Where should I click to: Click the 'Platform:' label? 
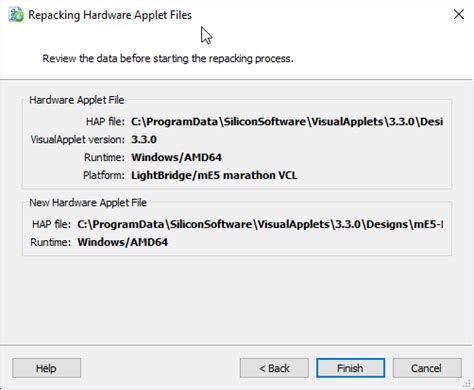tap(104, 175)
